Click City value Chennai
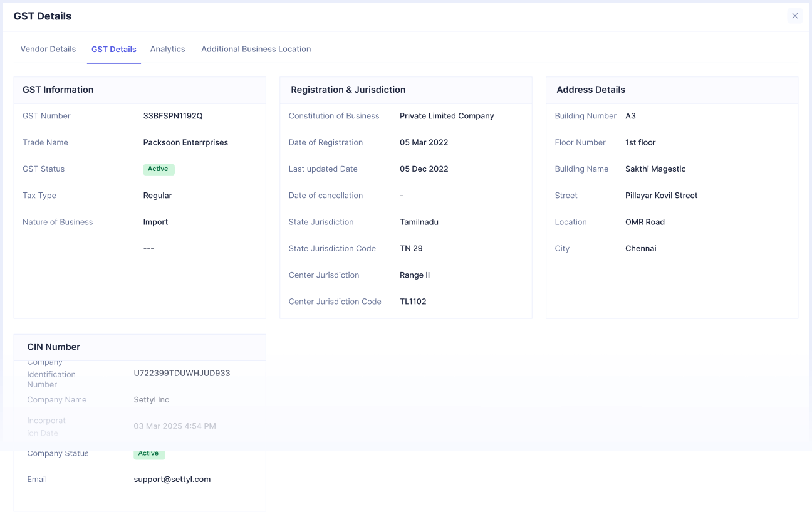The height and width of the screenshot is (514, 812). [x=641, y=249]
